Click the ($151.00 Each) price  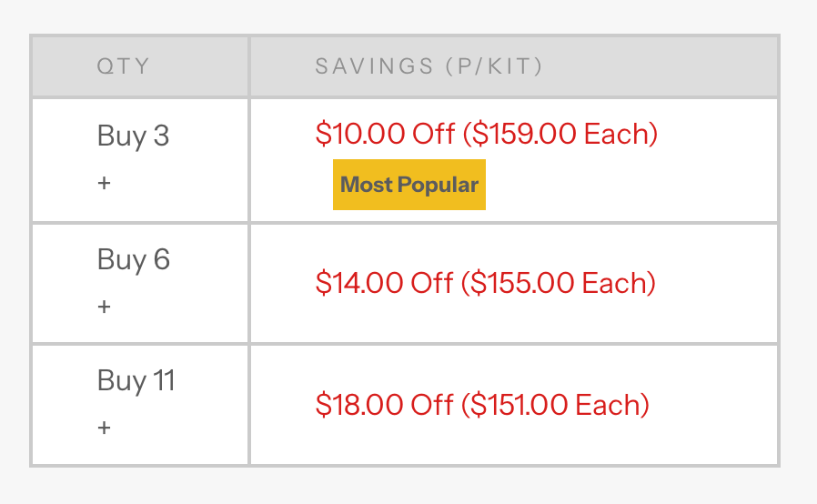pos(555,405)
